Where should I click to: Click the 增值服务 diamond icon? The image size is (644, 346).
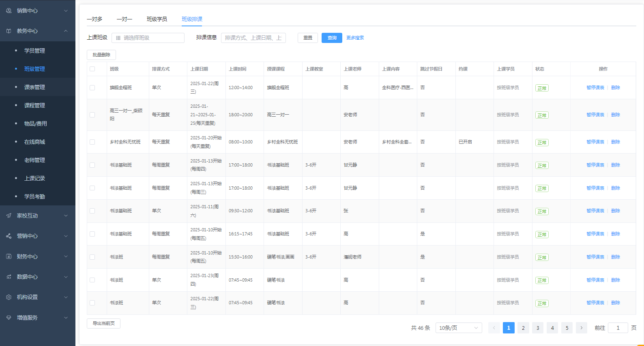9,318
